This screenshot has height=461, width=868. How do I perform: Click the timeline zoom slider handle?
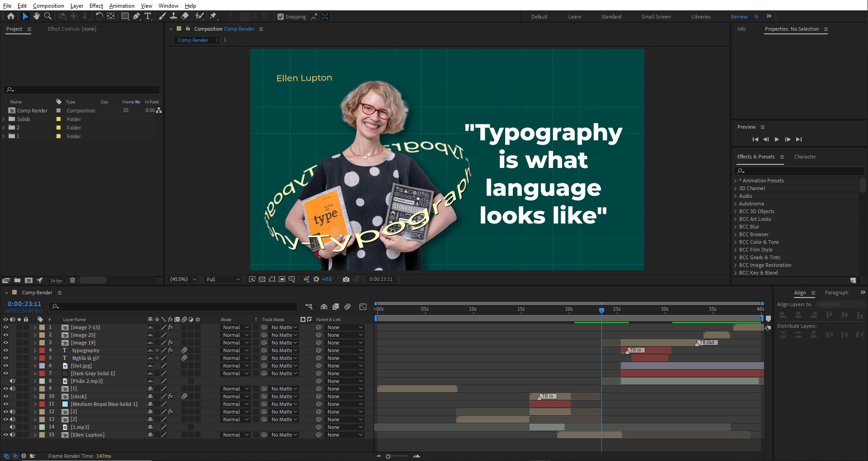(388, 456)
